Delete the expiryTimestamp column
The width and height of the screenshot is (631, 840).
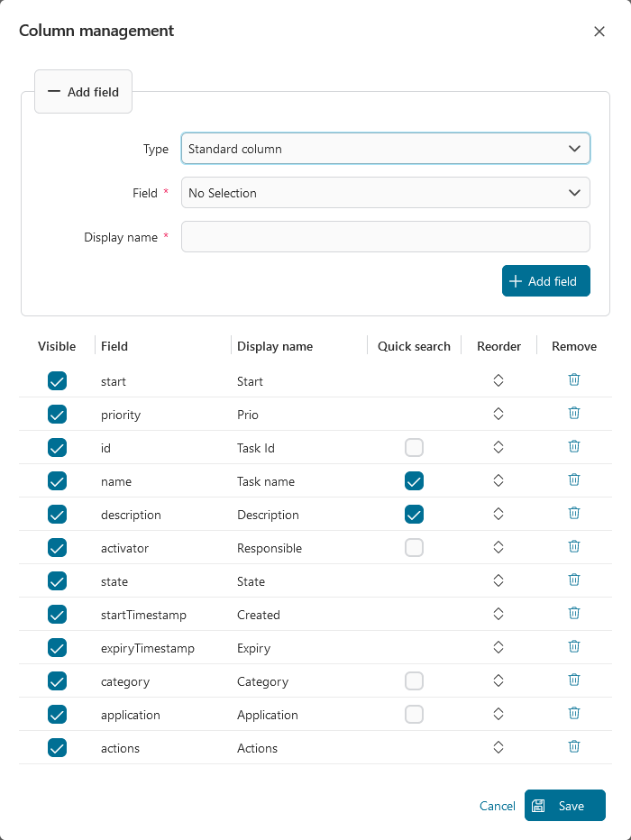pyautogui.click(x=573, y=646)
